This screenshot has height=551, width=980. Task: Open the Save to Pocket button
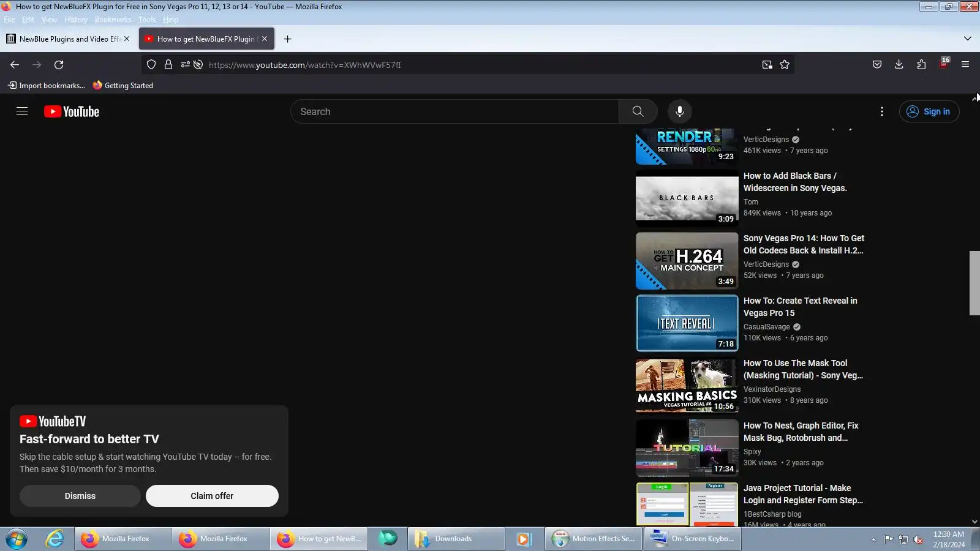877,65
